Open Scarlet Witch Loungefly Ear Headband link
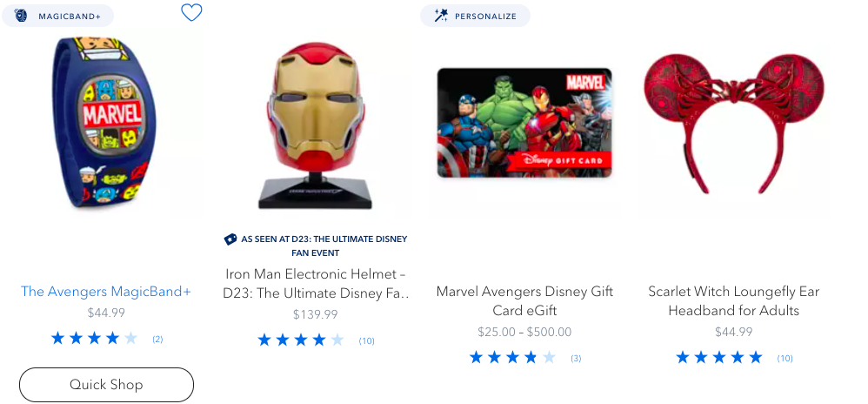Viewport: 868px width, 404px height. (733, 300)
